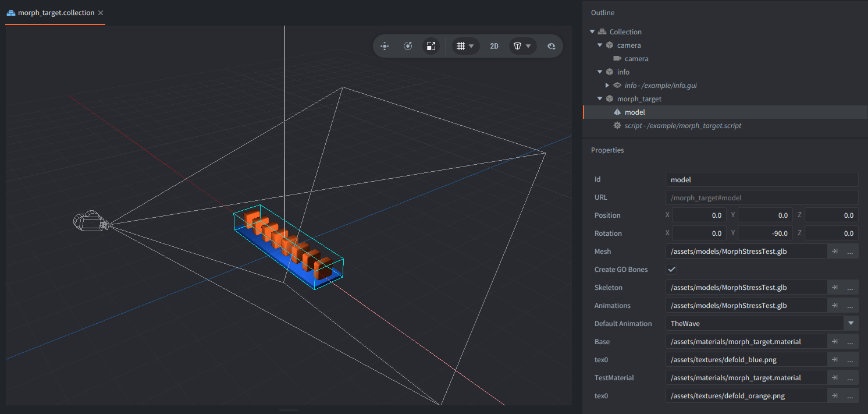Select the Scale tool in scene toolbar
The image size is (868, 414).
pyautogui.click(x=431, y=46)
